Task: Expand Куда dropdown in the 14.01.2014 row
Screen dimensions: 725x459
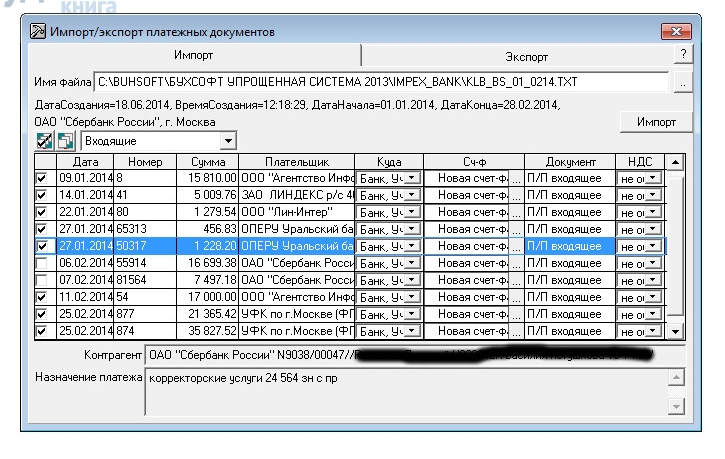Action: pyautogui.click(x=410, y=194)
